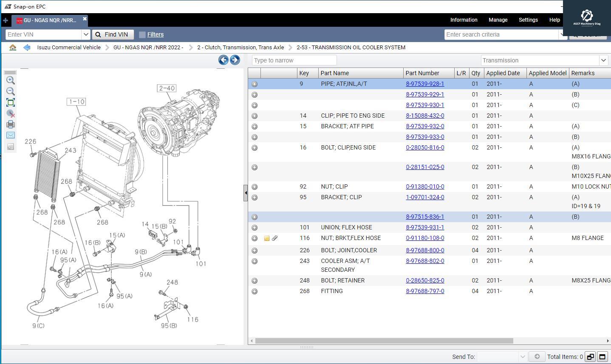611x364 pixels.
Task: Go to the home icon in breadcrumb
Action: coord(13,48)
